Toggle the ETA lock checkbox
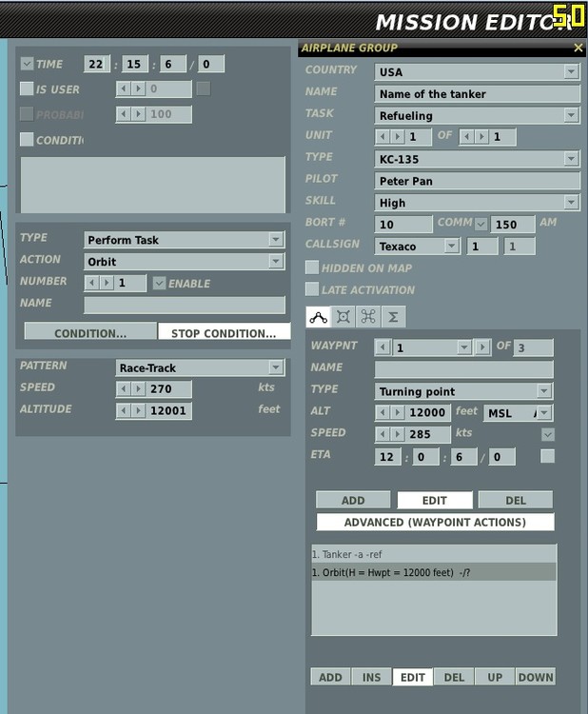The width and height of the screenshot is (588, 714). coord(547,456)
